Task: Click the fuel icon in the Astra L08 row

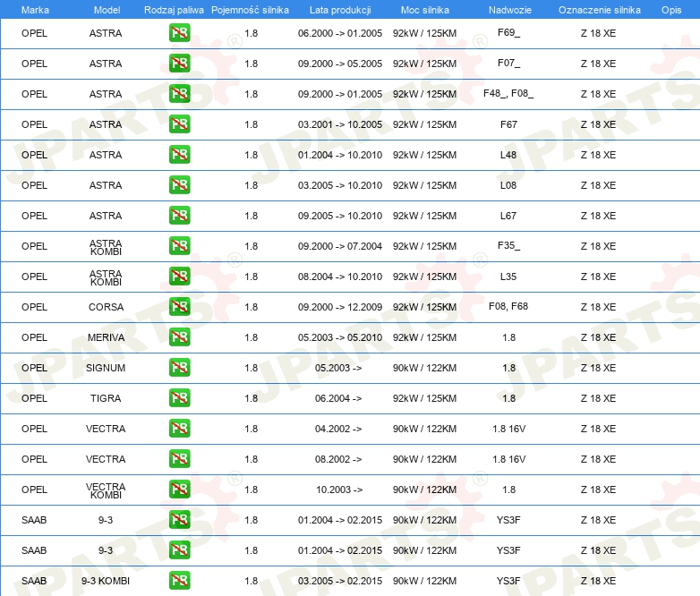Action: pos(179,184)
